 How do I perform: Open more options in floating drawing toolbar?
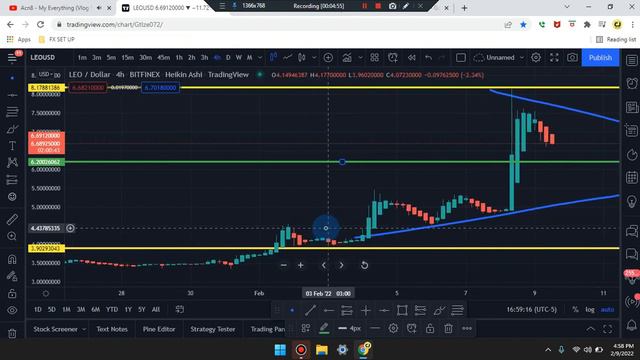[467, 329]
